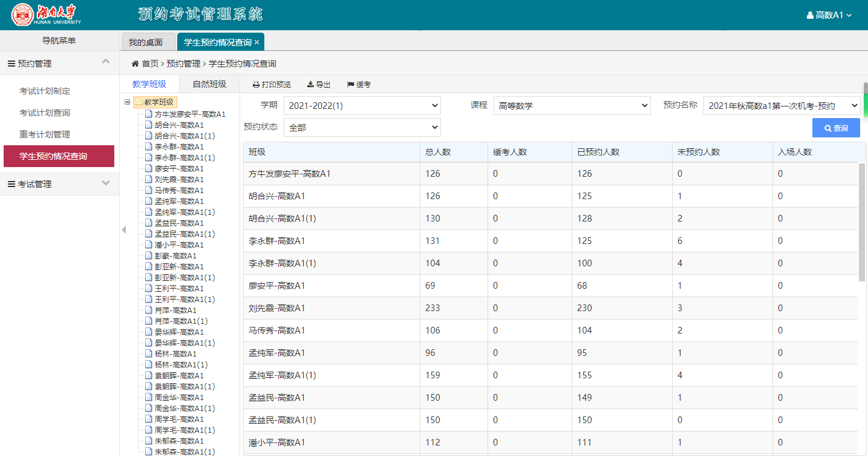
Task: Click the Hunan University logo
Action: click(24, 15)
